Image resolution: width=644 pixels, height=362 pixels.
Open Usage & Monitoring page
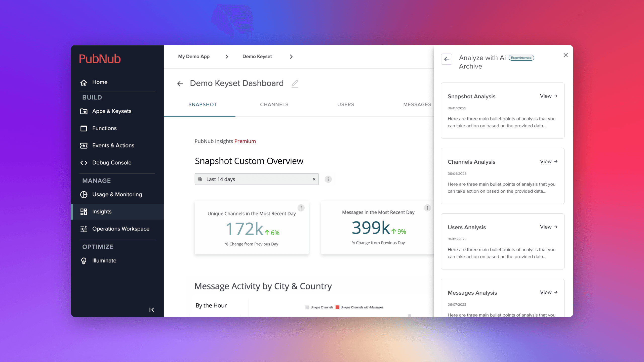click(x=117, y=195)
